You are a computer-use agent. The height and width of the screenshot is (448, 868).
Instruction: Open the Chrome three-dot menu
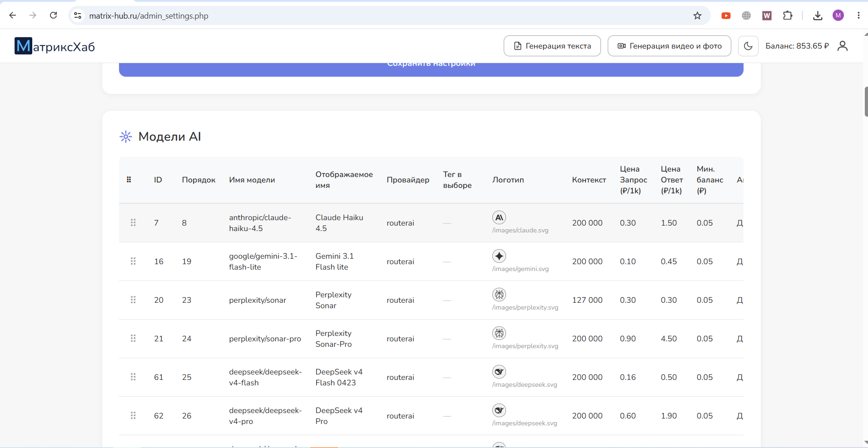click(x=858, y=15)
